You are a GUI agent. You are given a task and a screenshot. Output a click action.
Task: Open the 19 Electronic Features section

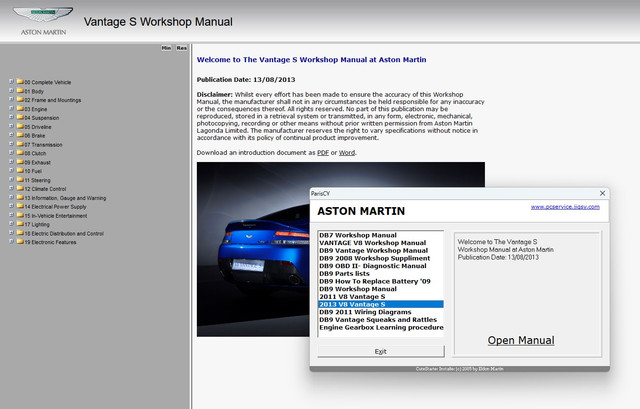[x=50, y=242]
